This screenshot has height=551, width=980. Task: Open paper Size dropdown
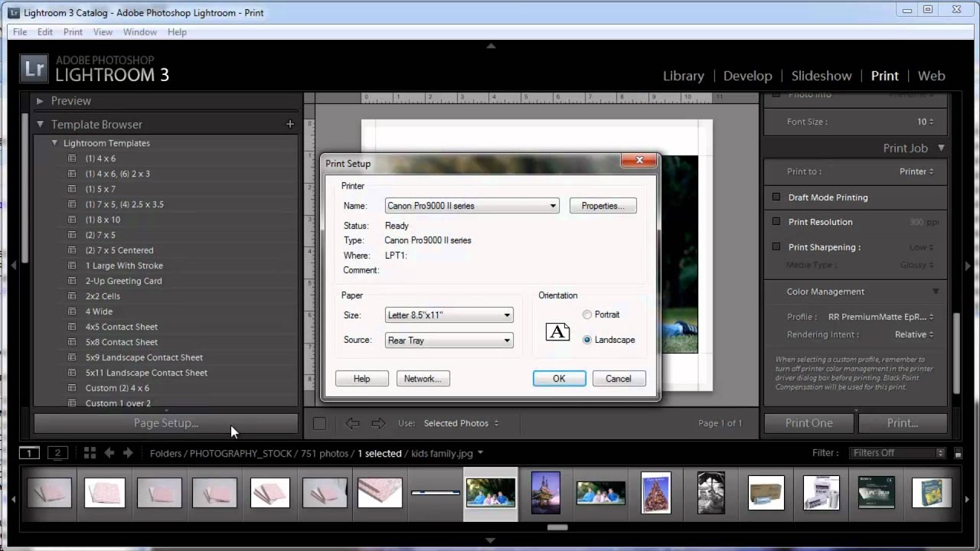pos(449,315)
